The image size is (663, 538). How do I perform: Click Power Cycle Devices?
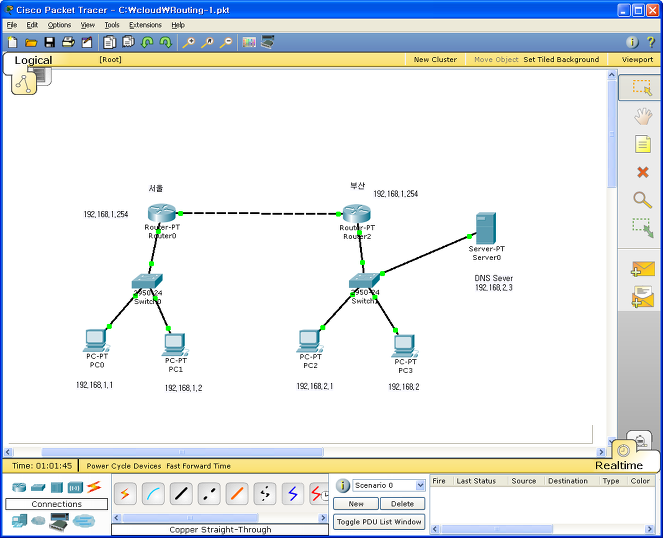124,466
